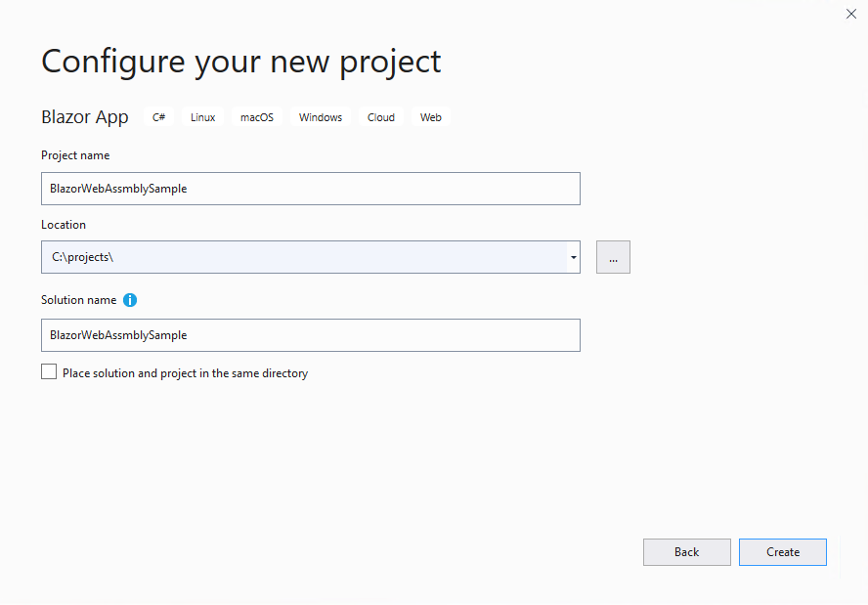Select the Linux tag
The width and height of the screenshot is (868, 605).
pos(202,117)
